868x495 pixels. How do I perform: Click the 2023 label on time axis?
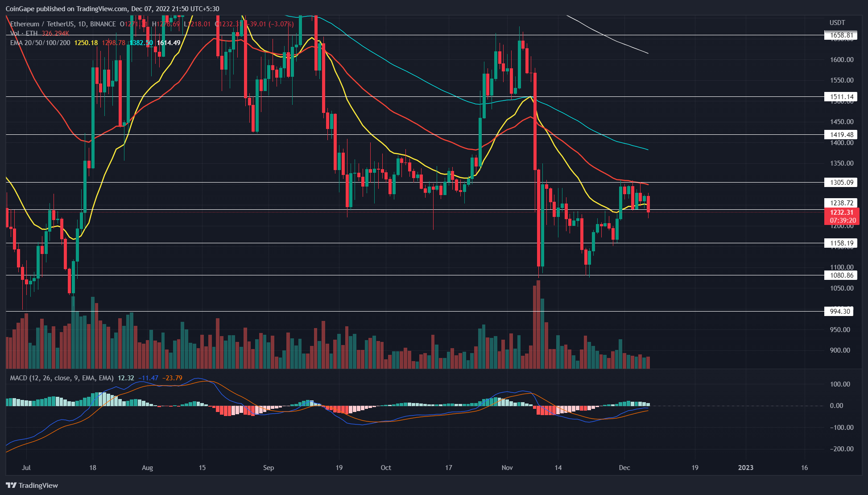(x=746, y=468)
